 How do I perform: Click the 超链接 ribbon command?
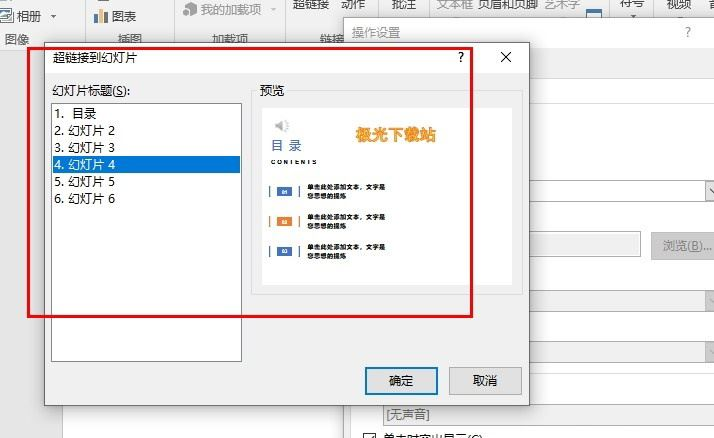pyautogui.click(x=311, y=5)
